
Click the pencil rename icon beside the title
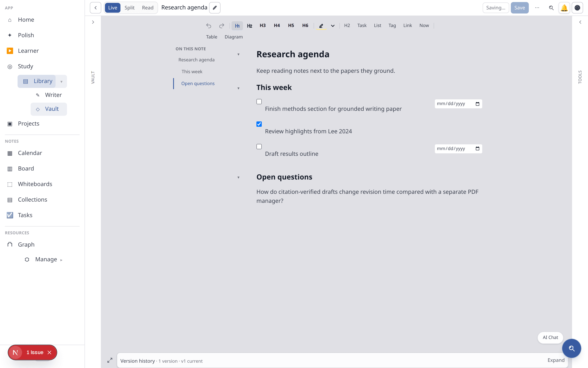tap(215, 8)
